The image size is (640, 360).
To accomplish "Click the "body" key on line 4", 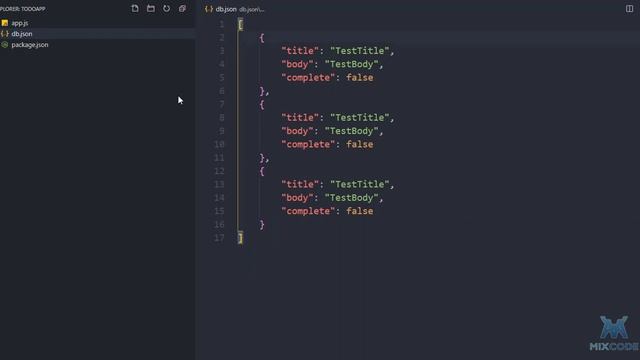I will click(297, 64).
